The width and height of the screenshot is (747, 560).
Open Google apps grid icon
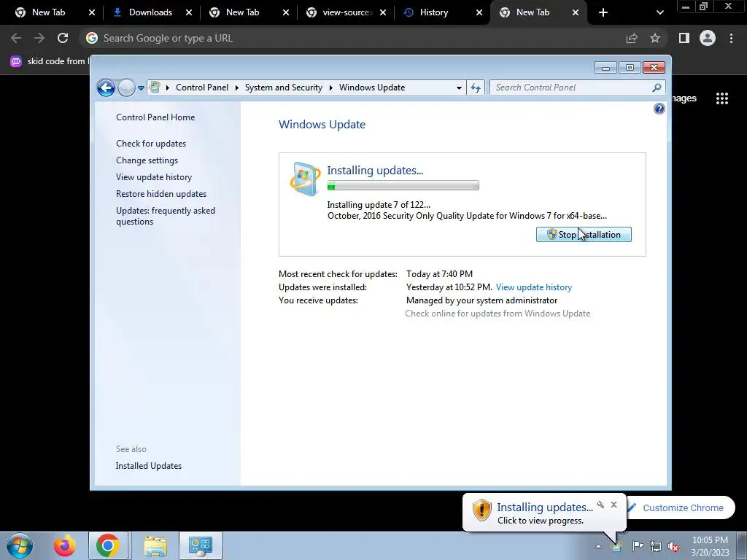[721, 98]
